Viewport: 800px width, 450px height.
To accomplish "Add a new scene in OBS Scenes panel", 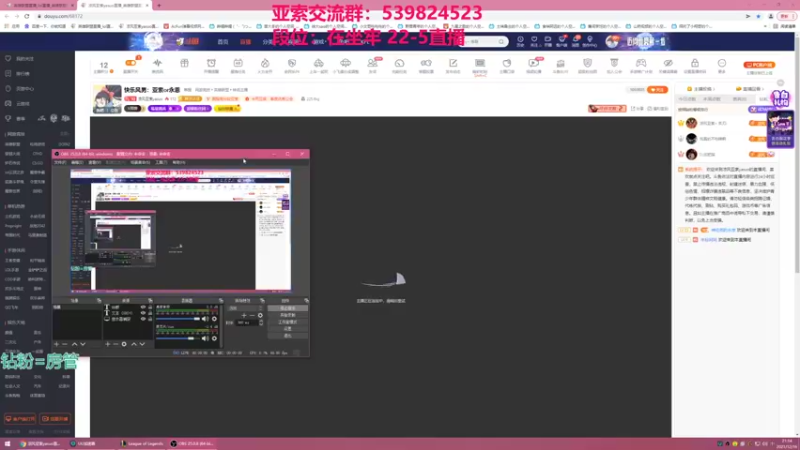I will 57,344.
